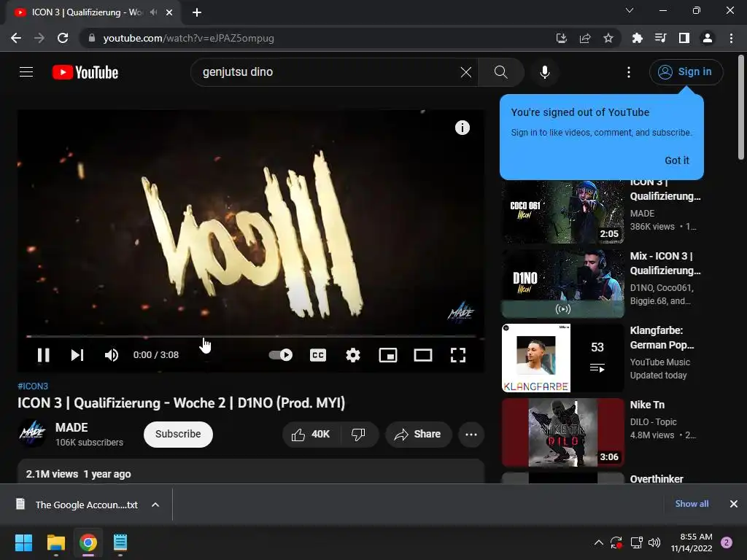Open YouTube settings three-dot menu
Image resolution: width=747 pixels, height=560 pixels.
tap(629, 72)
